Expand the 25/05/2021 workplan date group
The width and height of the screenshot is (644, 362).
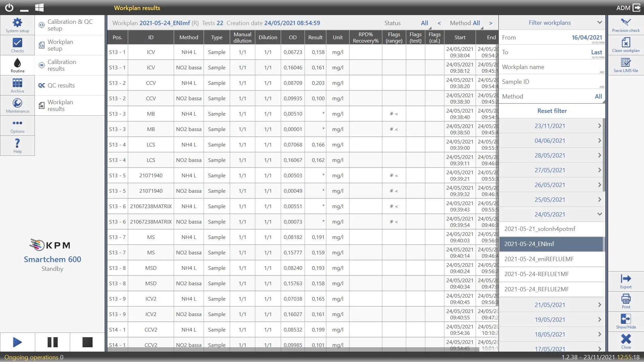tap(599, 199)
